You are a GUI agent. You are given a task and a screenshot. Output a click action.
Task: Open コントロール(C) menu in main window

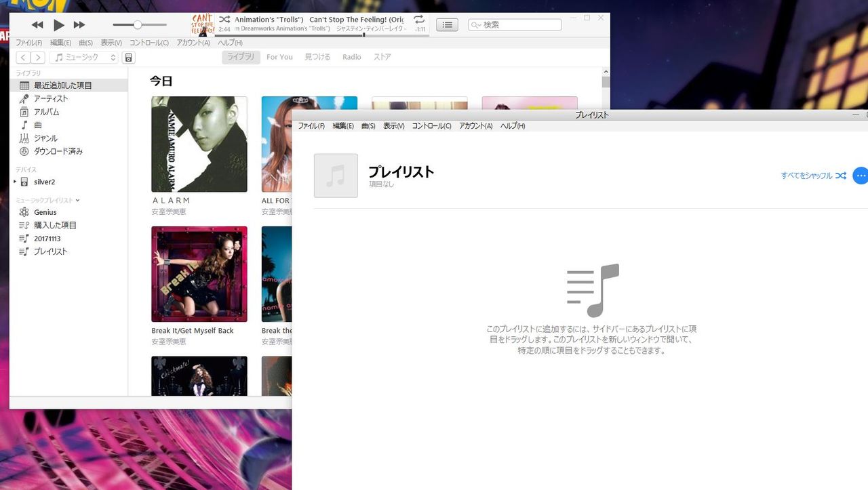pyautogui.click(x=149, y=43)
